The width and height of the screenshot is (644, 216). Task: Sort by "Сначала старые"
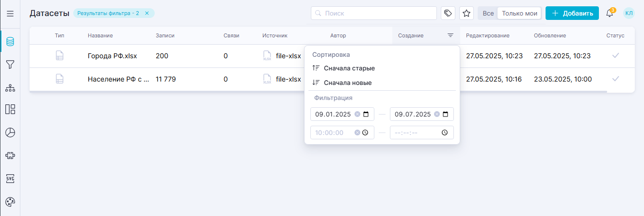tap(349, 68)
